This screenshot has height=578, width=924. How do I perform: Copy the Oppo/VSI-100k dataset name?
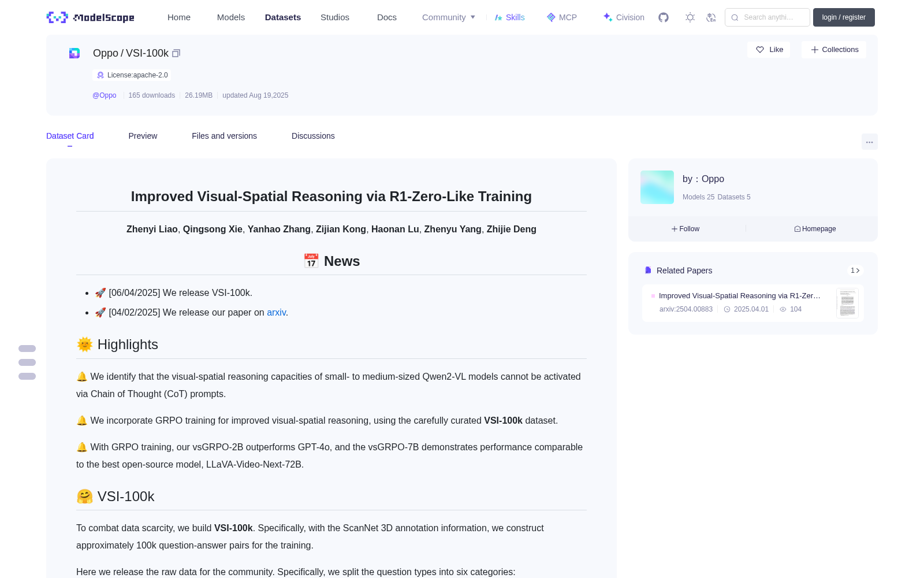point(176,53)
